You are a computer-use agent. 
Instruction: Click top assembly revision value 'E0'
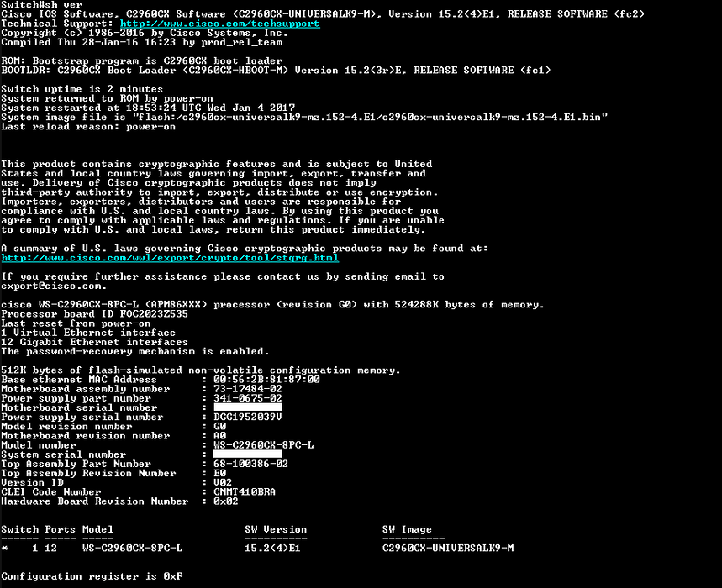click(x=219, y=473)
